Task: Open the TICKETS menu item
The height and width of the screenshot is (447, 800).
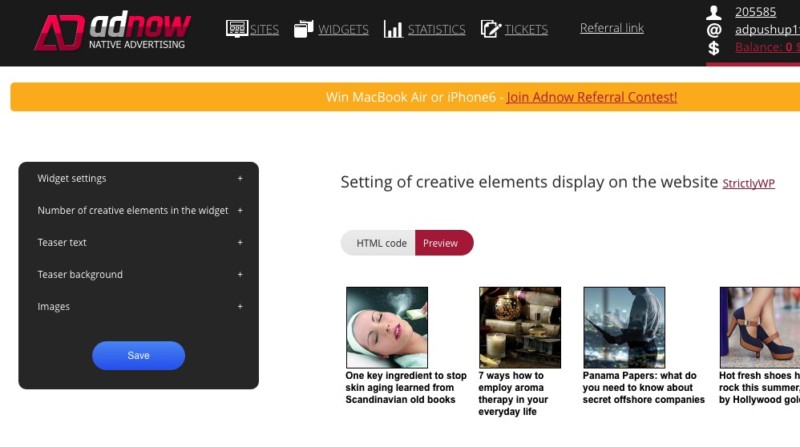Action: (x=526, y=30)
